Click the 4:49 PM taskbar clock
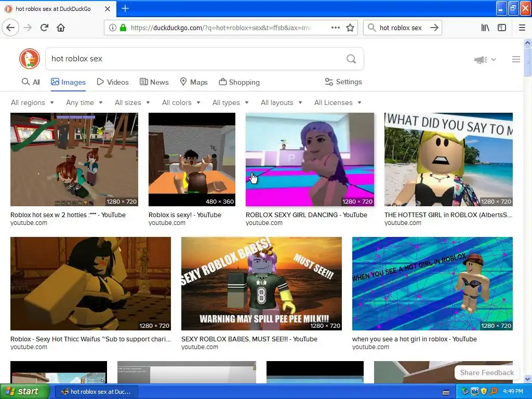 (513, 392)
